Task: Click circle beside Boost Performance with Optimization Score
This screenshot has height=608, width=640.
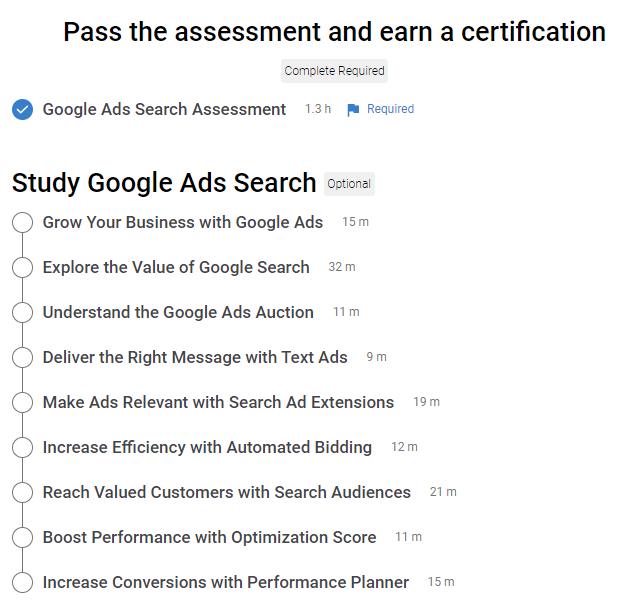Action: pos(22,538)
